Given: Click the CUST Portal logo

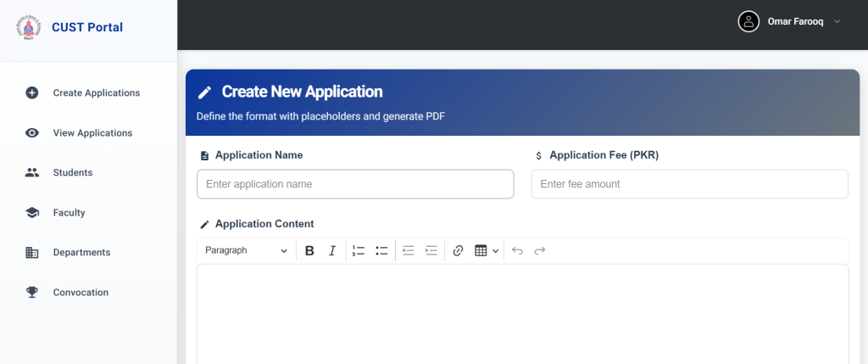Looking at the screenshot, I should pos(28,27).
